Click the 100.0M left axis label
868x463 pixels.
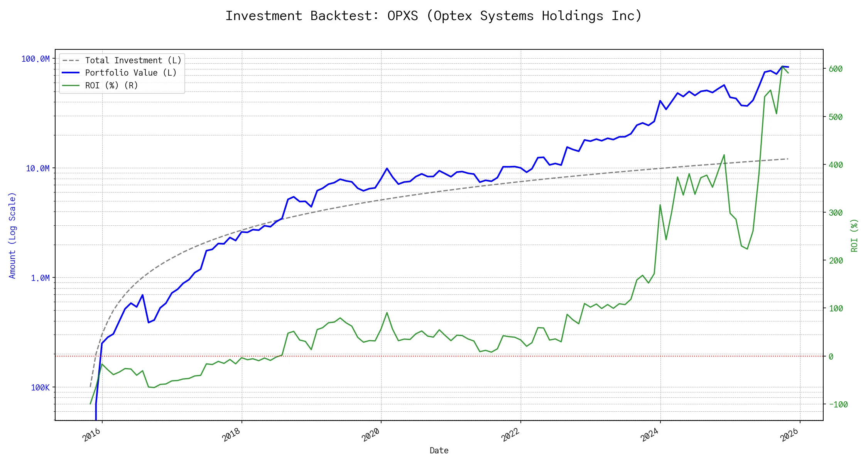point(35,59)
